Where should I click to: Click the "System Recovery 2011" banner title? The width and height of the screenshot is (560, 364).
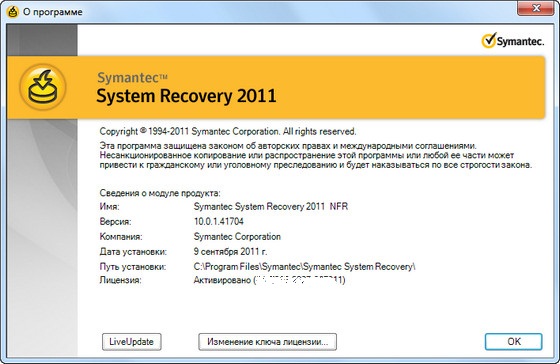186,96
